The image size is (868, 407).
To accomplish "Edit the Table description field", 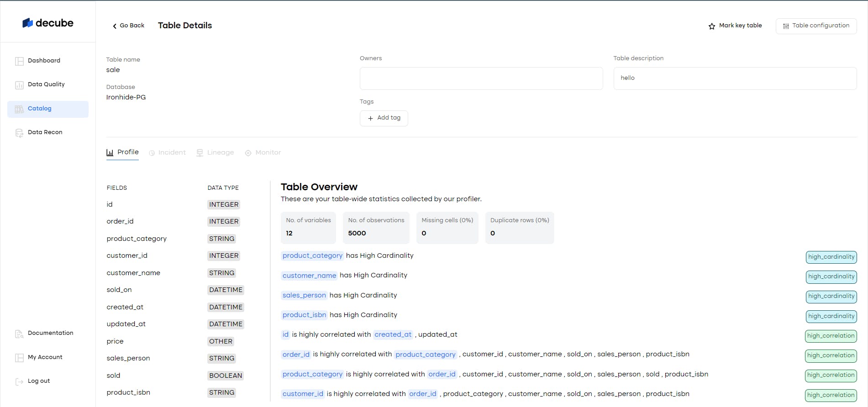I will click(735, 78).
